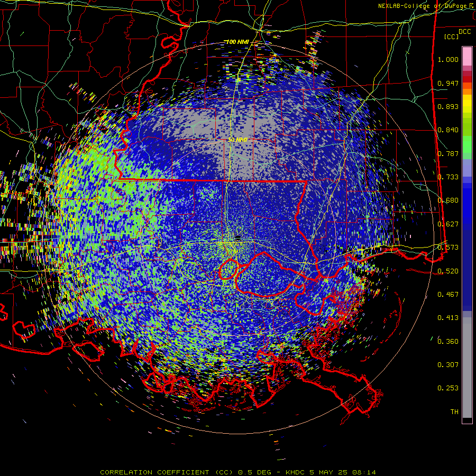
Task: Click the 08:14 timestamp in caption
Action: coord(364,472)
